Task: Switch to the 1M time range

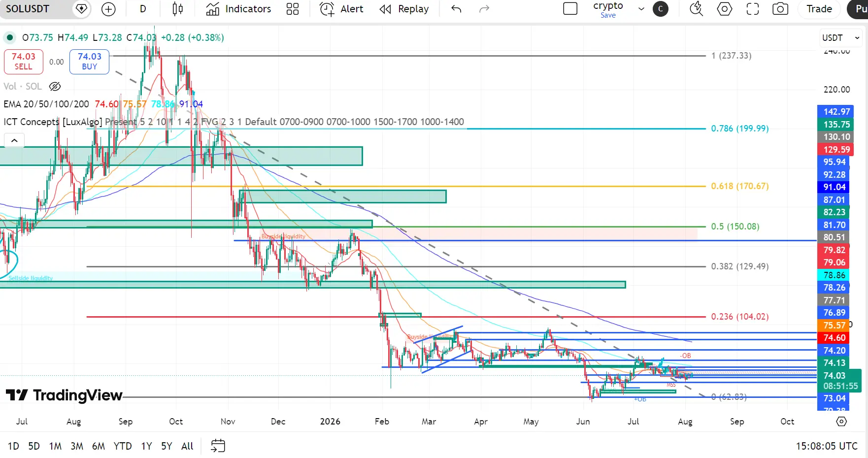Action: 55,446
